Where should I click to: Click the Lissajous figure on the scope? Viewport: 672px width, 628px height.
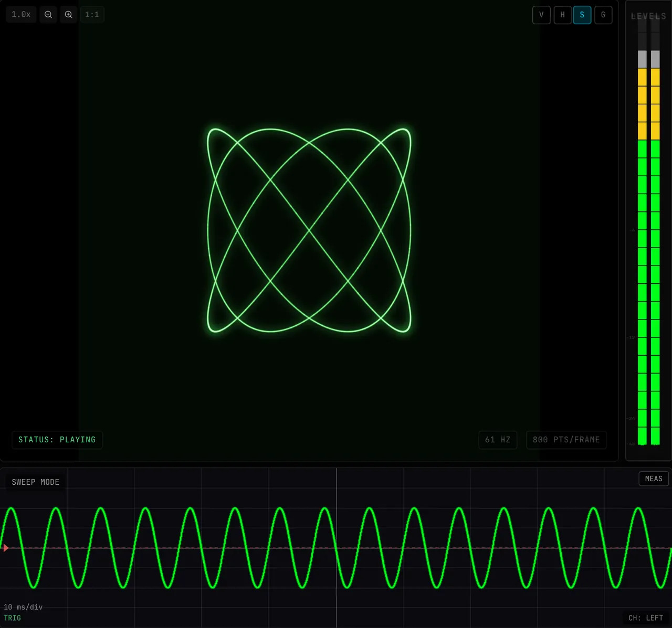309,230
